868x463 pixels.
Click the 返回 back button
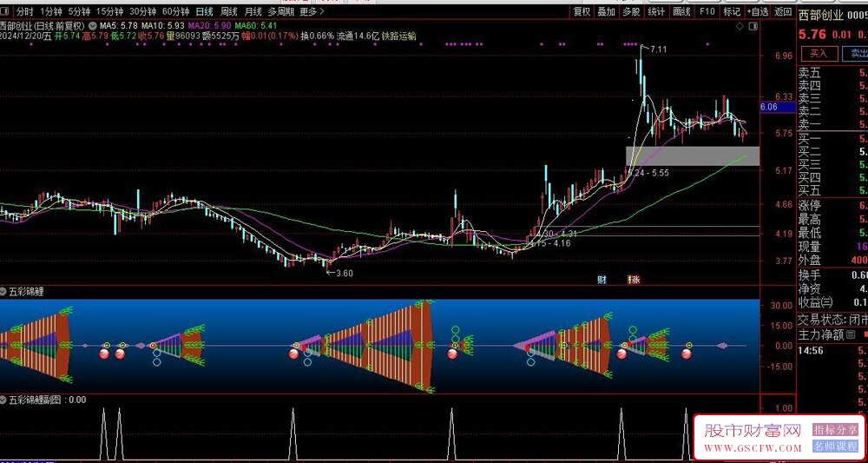783,11
